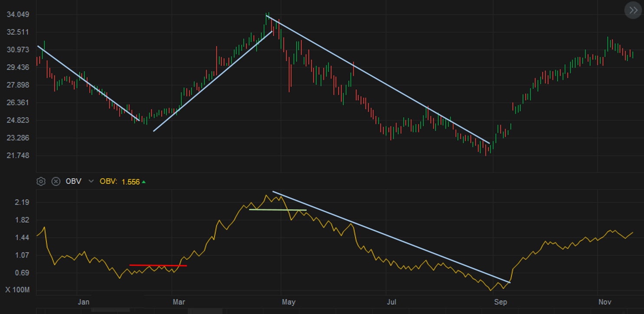
Task: Select the green horizontal line on OBV pane
Action: pyautogui.click(x=278, y=210)
